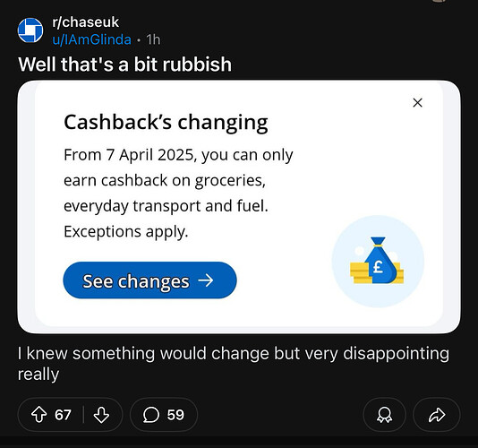
Task: Open the u/IAmGlinda profile link
Action: coord(92,39)
